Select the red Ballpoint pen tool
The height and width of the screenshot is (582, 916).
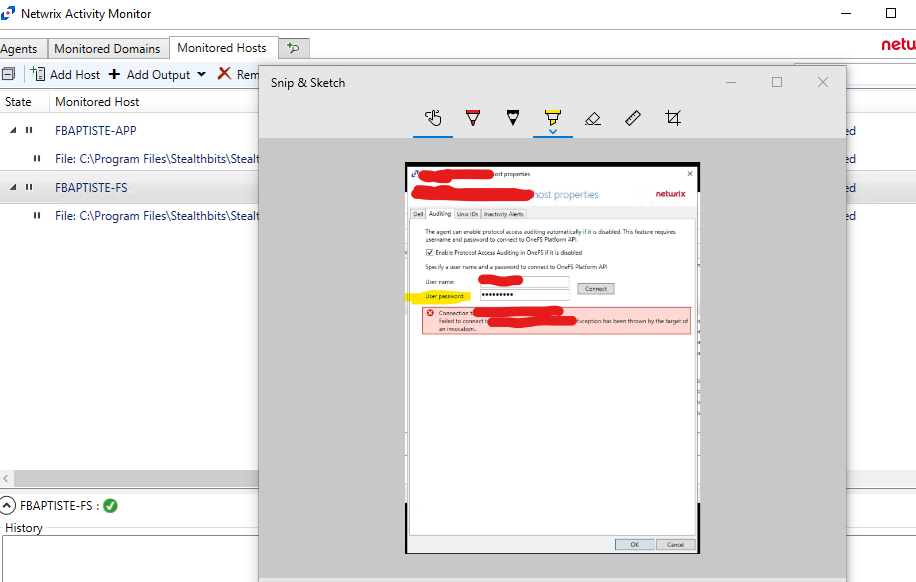pos(472,117)
